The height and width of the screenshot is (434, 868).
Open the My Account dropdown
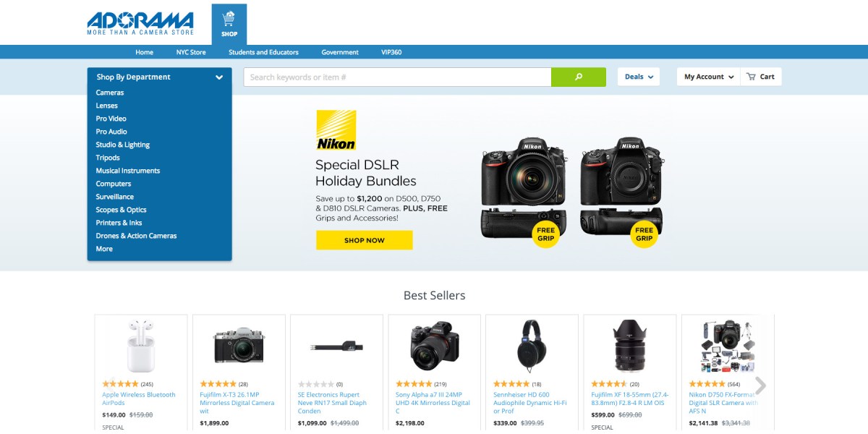point(709,77)
